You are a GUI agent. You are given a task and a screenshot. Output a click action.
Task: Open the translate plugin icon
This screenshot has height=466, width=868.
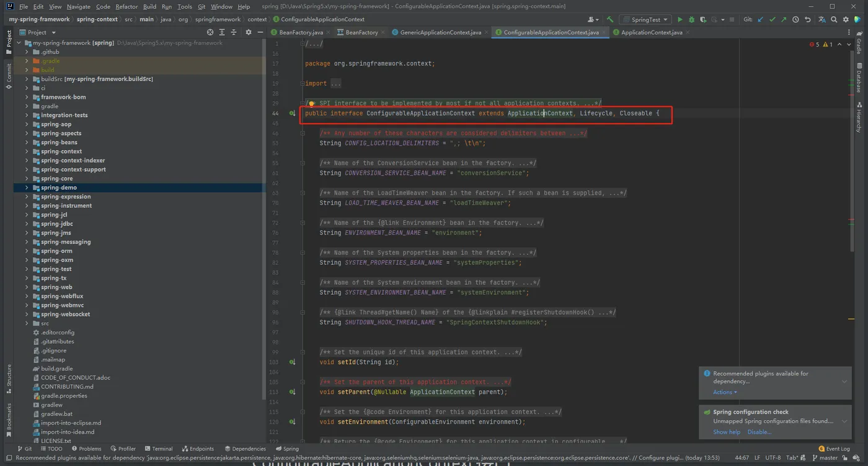pyautogui.click(x=822, y=20)
